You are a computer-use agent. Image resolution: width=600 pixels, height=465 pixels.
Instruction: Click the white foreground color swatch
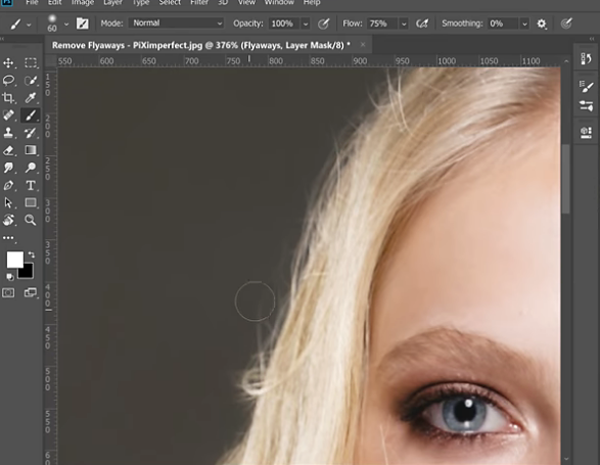tap(15, 260)
